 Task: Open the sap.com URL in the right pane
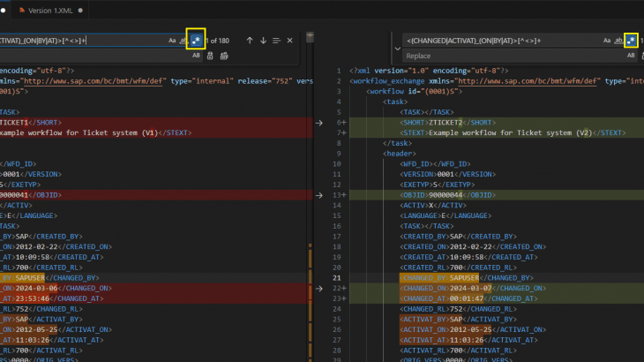tap(527, 81)
